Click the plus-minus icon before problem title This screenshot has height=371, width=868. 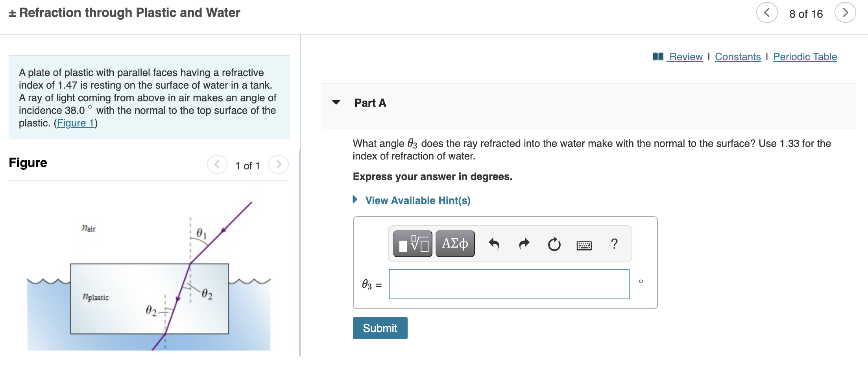(x=12, y=12)
